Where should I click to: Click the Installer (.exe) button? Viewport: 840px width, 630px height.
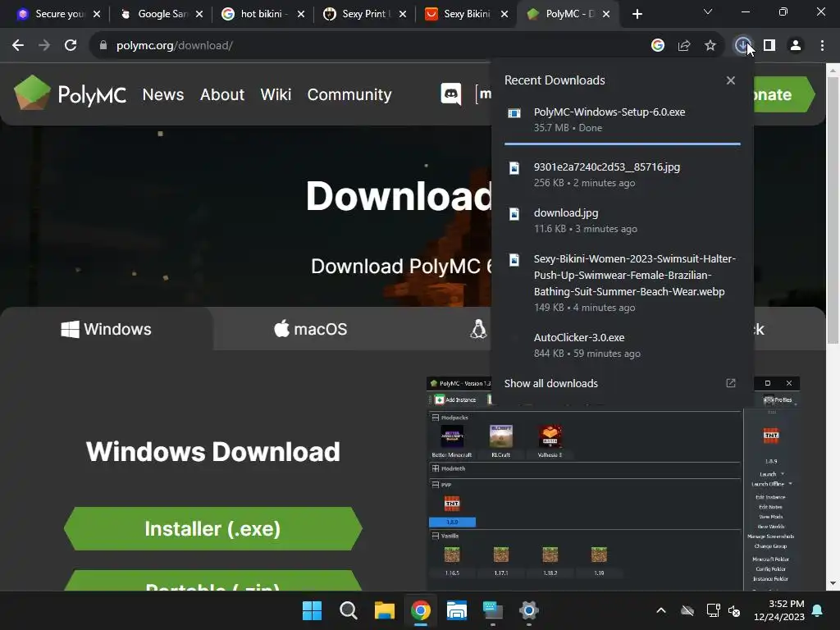click(x=212, y=529)
